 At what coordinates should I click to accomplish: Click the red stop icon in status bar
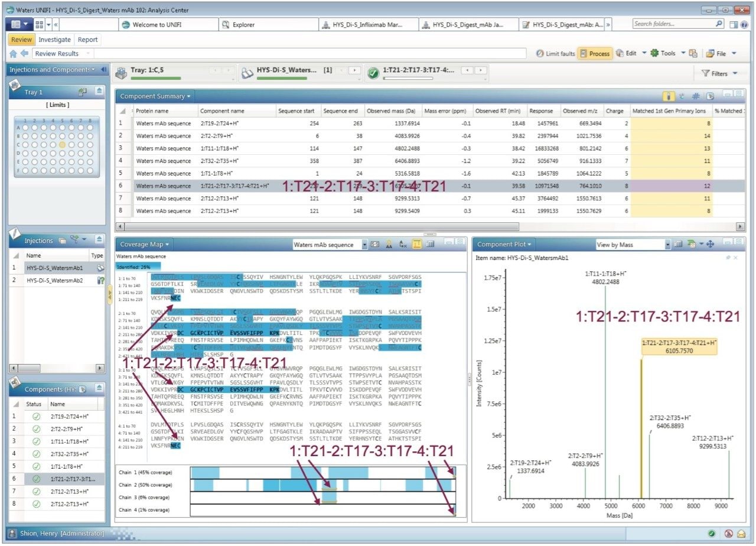coord(729,534)
